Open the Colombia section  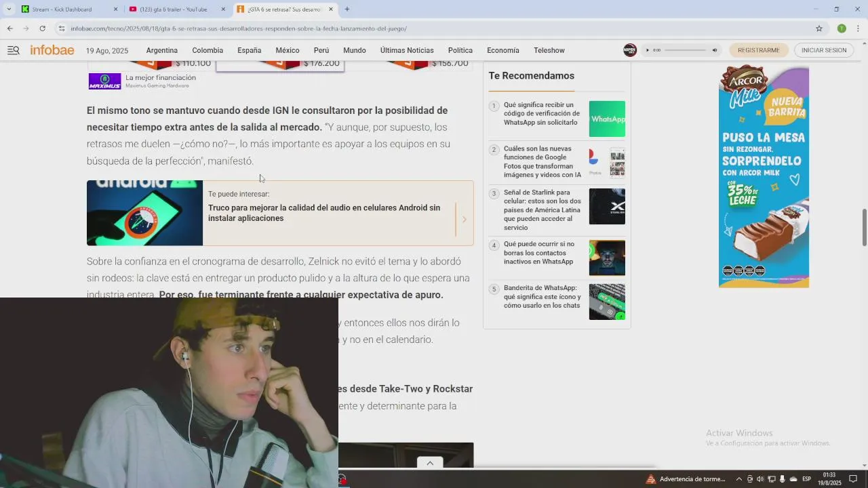[x=208, y=50]
